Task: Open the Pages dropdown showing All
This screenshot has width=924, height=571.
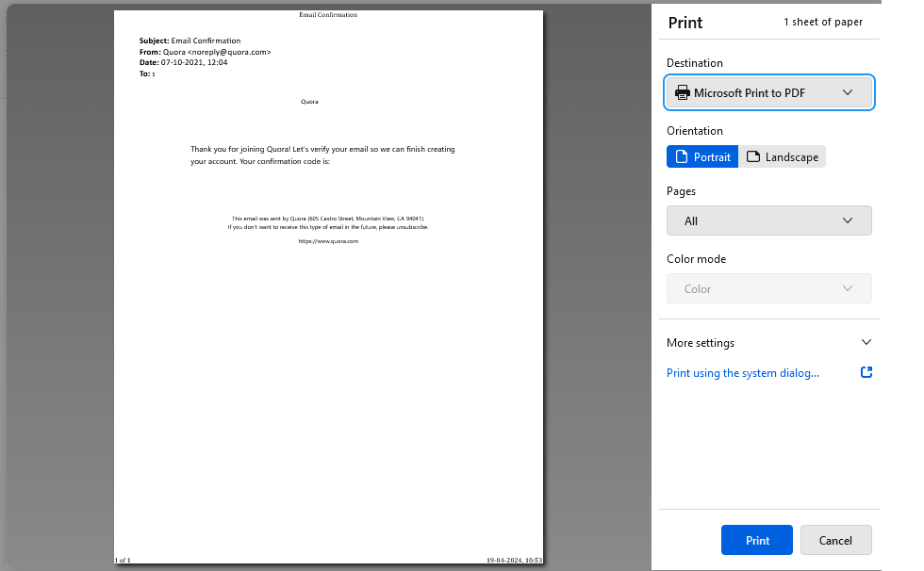Action: [x=768, y=220]
